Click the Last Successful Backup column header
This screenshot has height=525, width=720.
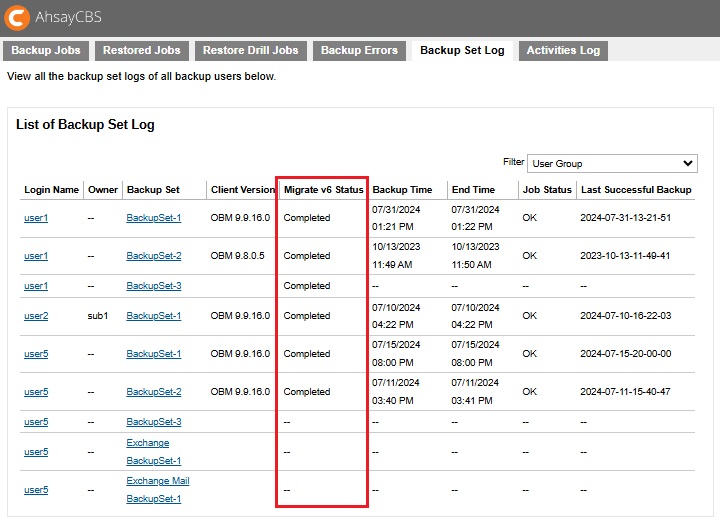tap(636, 189)
